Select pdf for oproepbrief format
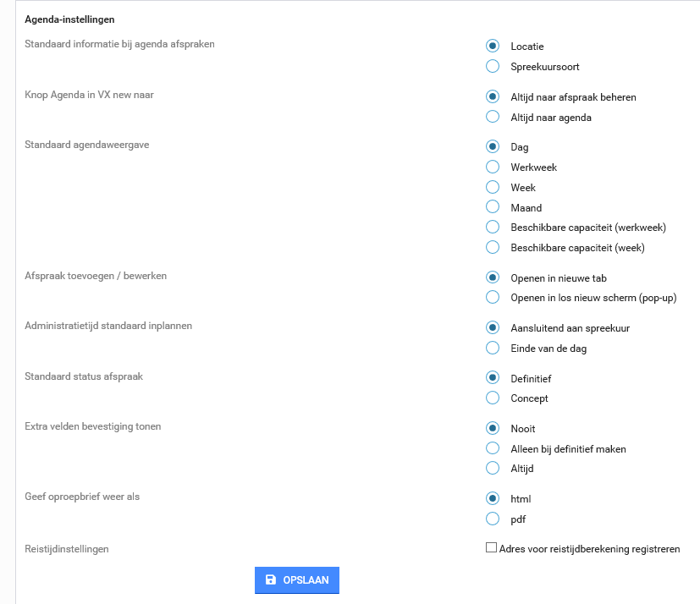The image size is (700, 604). pyautogui.click(x=493, y=519)
